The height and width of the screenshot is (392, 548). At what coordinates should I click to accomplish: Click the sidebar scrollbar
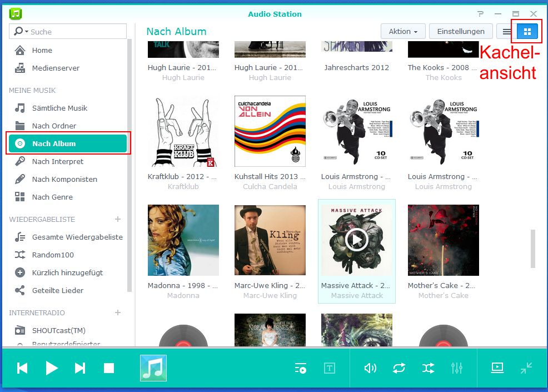[129, 166]
